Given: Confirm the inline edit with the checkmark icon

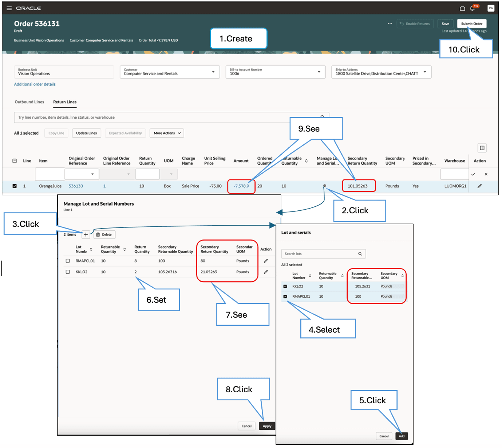Looking at the screenshot, I should (x=473, y=174).
